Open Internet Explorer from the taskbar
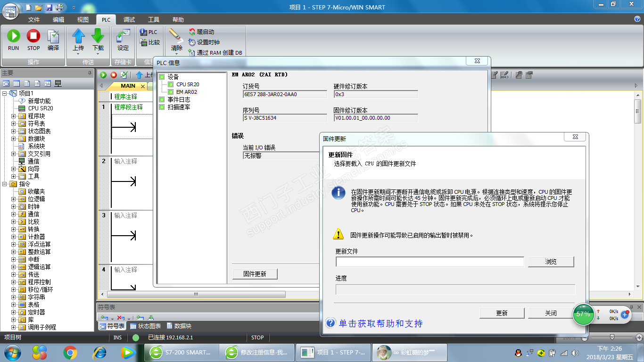This screenshot has height=362, width=644. (x=99, y=352)
